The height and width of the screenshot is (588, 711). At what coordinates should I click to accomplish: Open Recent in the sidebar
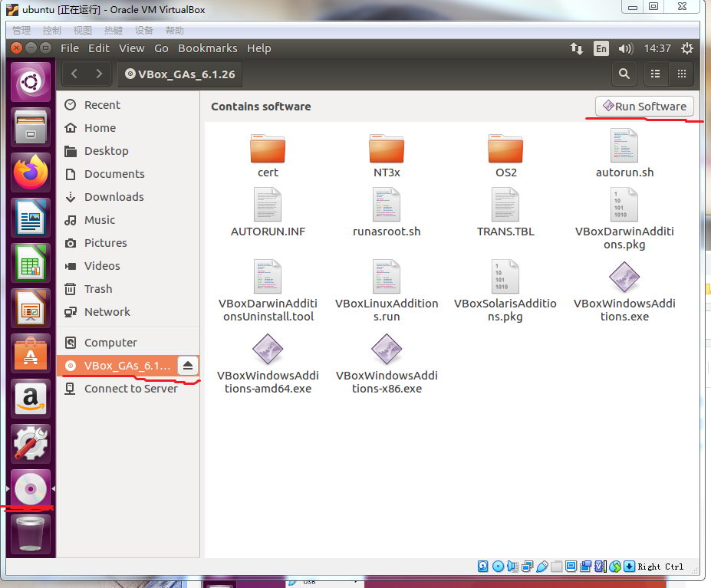pyautogui.click(x=128, y=105)
